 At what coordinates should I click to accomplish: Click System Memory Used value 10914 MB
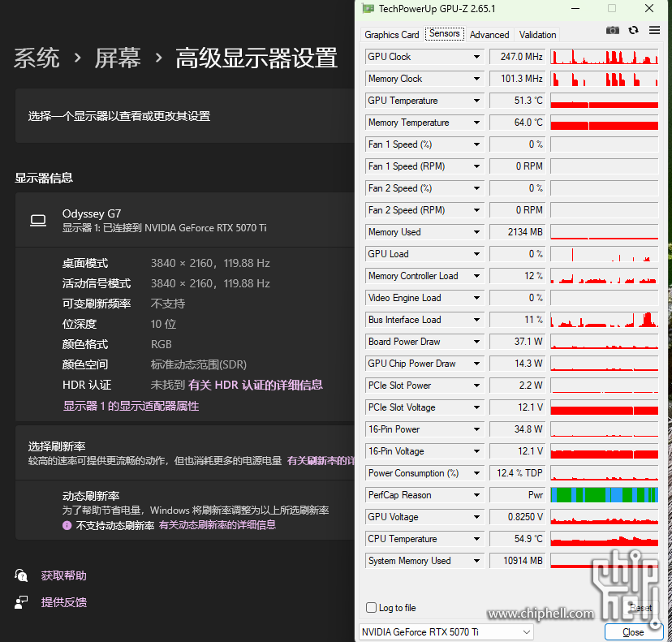click(x=517, y=561)
